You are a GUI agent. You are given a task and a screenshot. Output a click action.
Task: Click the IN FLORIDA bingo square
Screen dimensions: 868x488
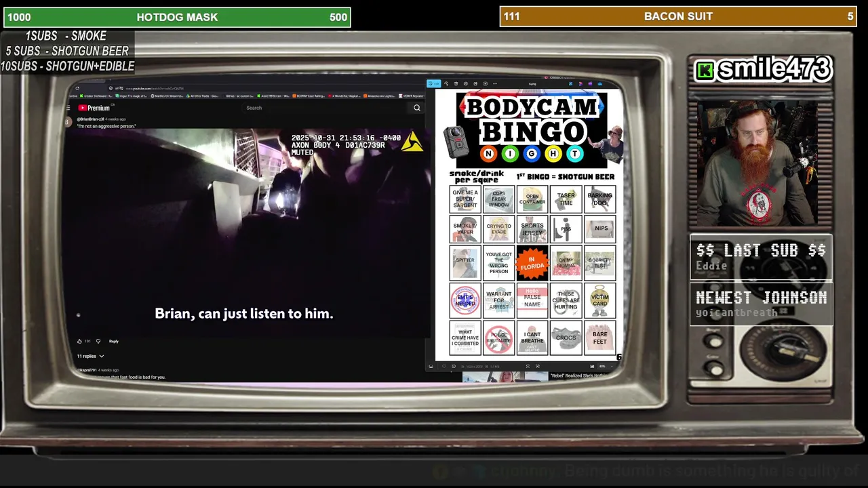[532, 264]
